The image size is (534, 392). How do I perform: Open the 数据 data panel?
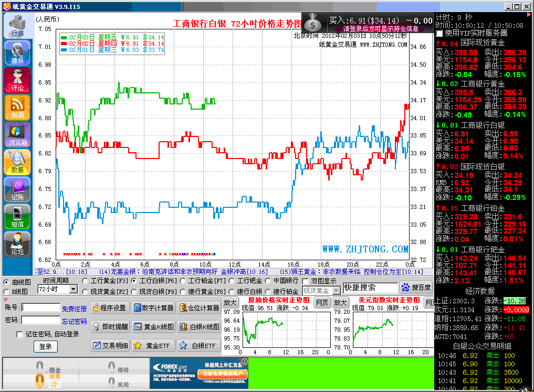coord(17,162)
